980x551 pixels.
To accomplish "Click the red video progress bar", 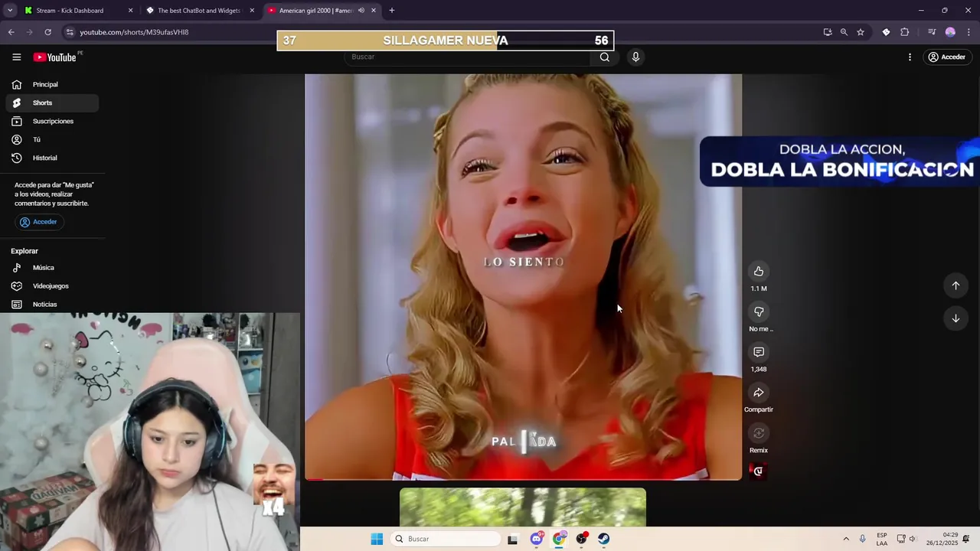I will (523, 479).
